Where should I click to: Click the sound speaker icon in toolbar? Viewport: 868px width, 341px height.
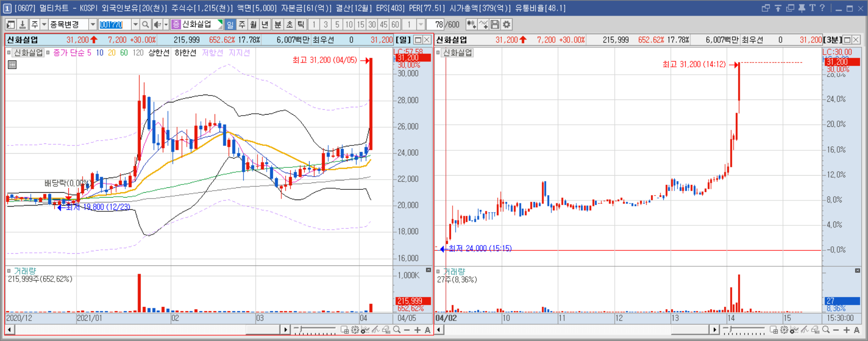point(157,24)
